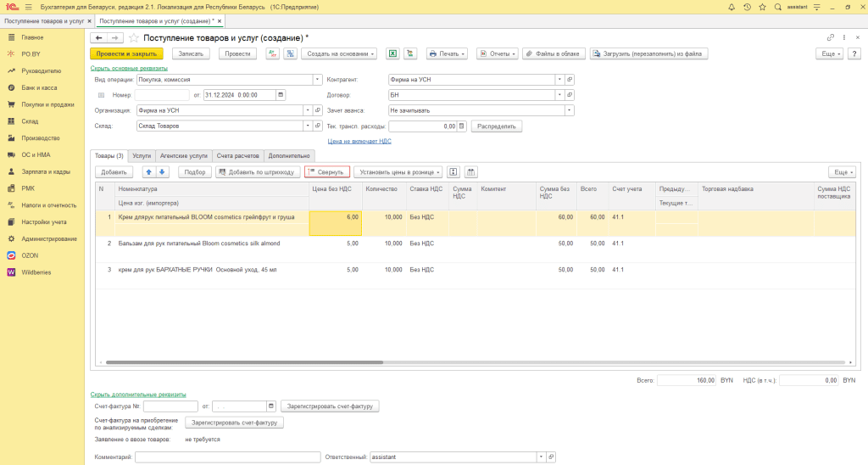This screenshot has height=465, width=868.
Task: Open the OZON section
Action: point(30,255)
